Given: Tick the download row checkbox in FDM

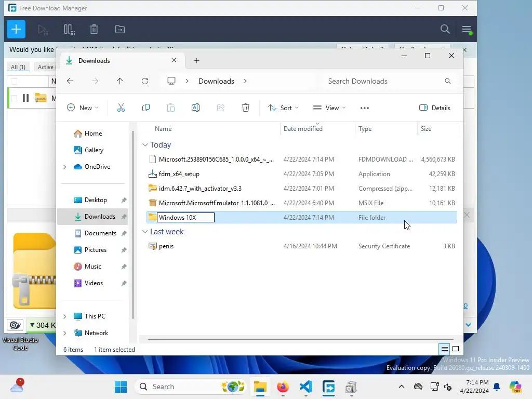Looking at the screenshot, I should [x=14, y=98].
